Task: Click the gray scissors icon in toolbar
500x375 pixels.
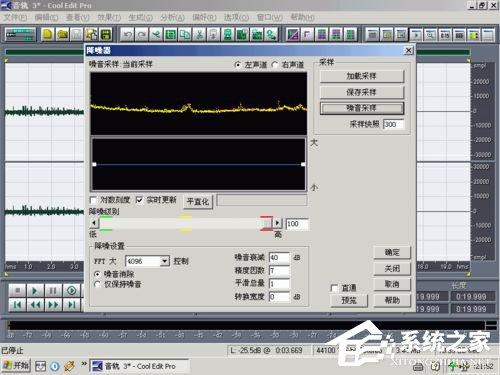Action: coord(199,34)
